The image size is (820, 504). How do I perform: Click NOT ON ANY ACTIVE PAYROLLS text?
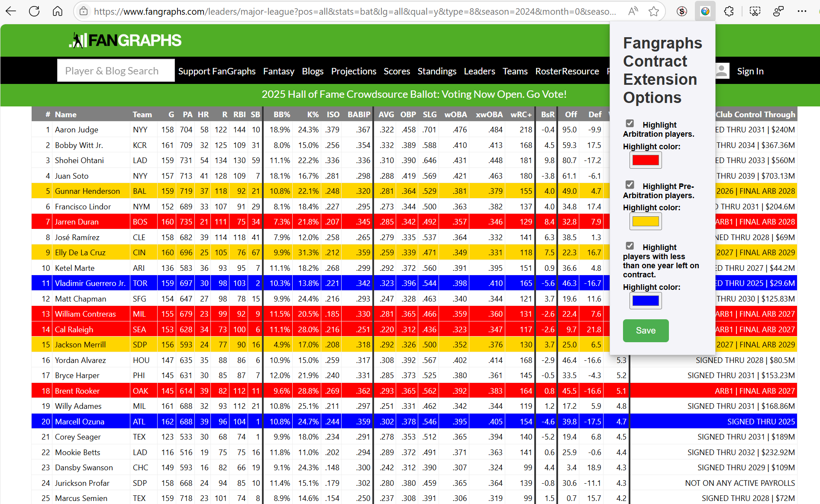click(740, 483)
